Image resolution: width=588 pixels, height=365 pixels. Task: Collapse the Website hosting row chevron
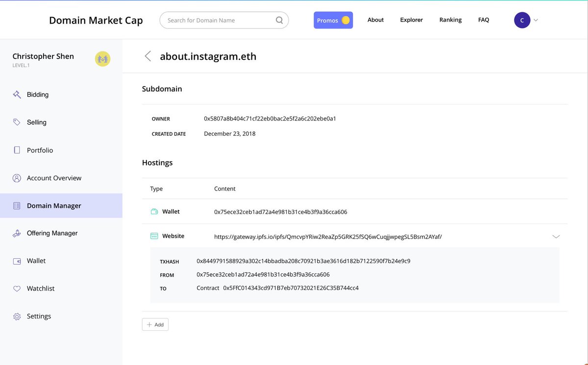556,236
